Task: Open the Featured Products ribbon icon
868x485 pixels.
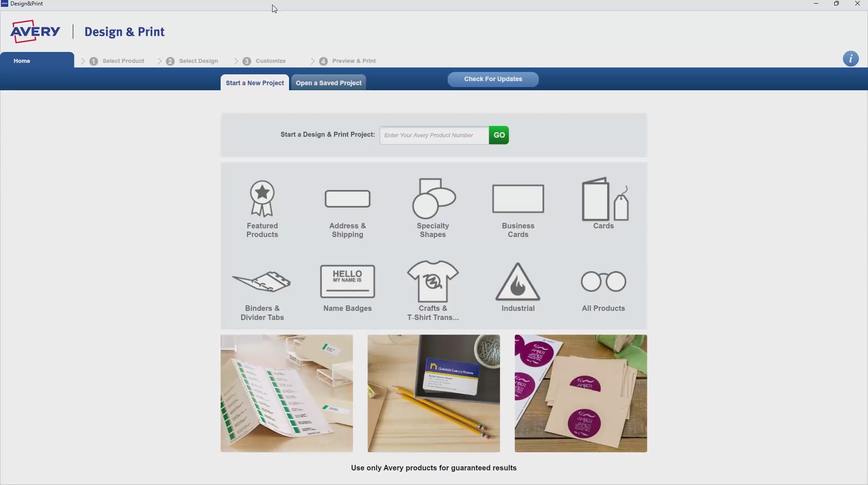Action: pyautogui.click(x=262, y=199)
